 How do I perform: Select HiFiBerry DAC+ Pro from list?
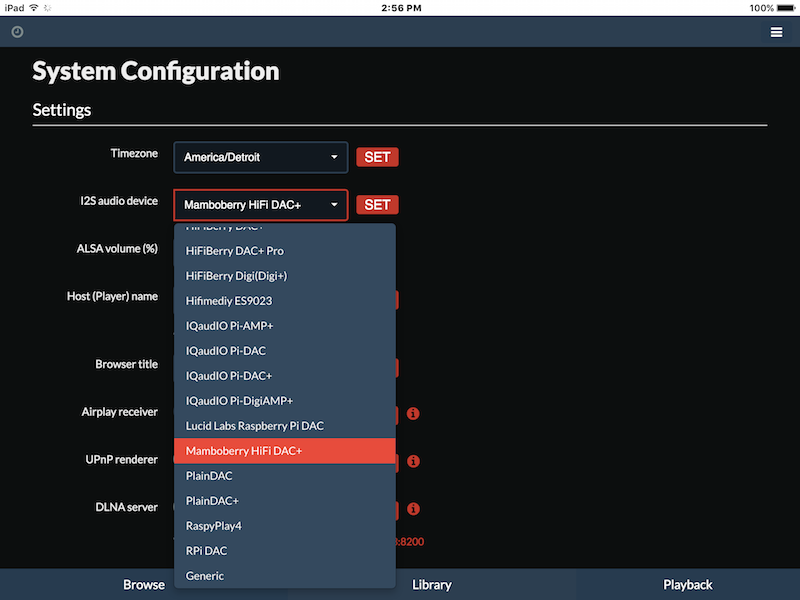285,251
